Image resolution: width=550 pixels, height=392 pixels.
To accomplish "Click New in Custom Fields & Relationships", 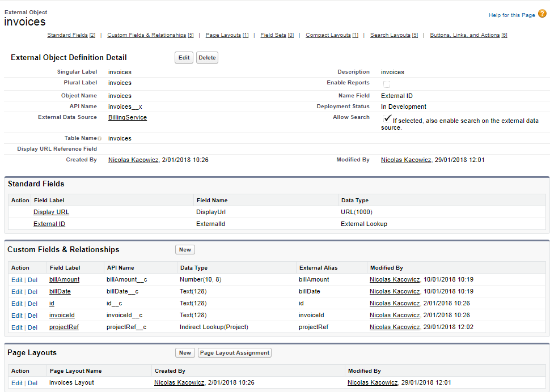I will 185,249.
